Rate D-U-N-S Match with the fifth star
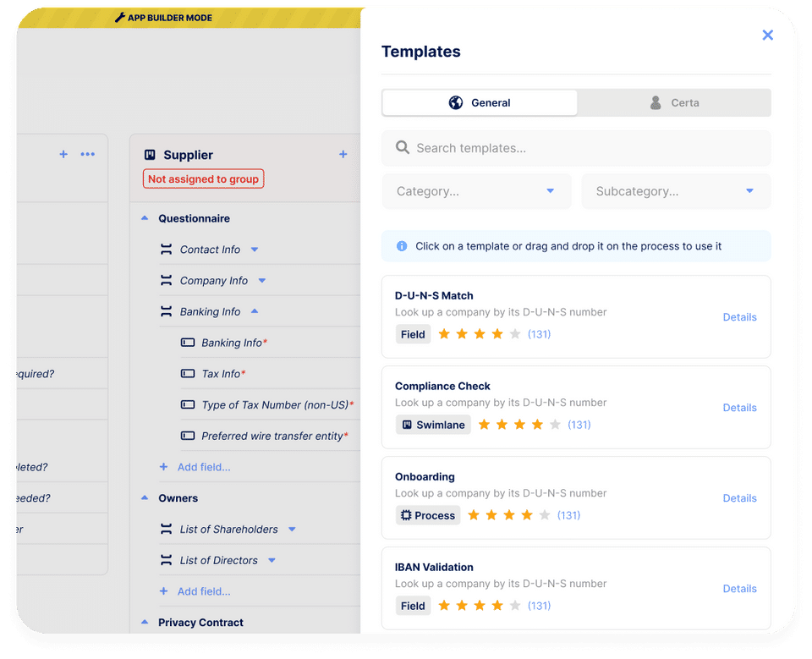The image size is (812, 659). 515,334
